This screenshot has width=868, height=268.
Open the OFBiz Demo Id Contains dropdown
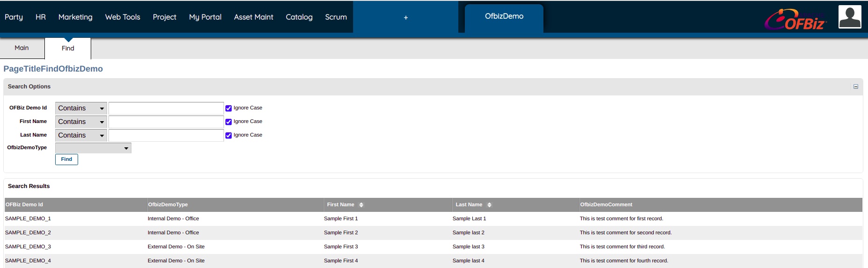point(81,108)
